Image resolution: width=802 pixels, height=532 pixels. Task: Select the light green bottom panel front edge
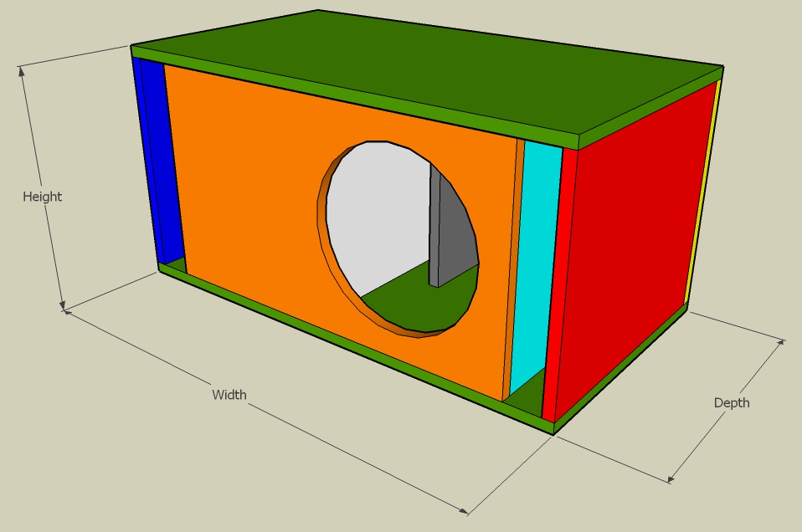pos(352,350)
